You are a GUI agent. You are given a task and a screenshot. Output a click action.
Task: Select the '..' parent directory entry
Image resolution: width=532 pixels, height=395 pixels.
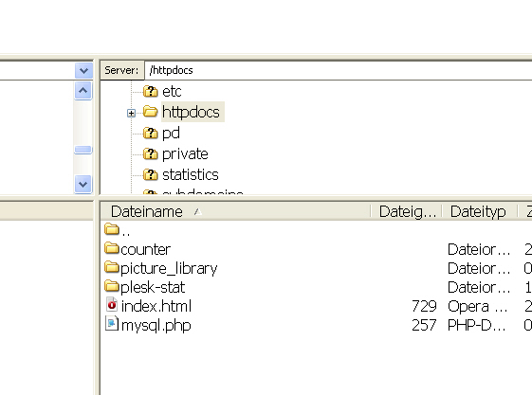coord(125,234)
